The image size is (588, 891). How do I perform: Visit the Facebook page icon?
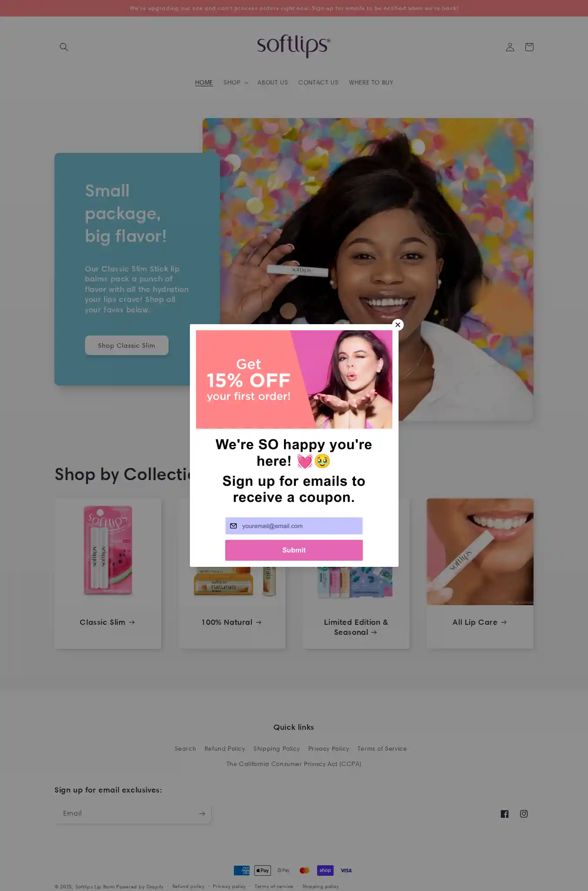pos(504,814)
